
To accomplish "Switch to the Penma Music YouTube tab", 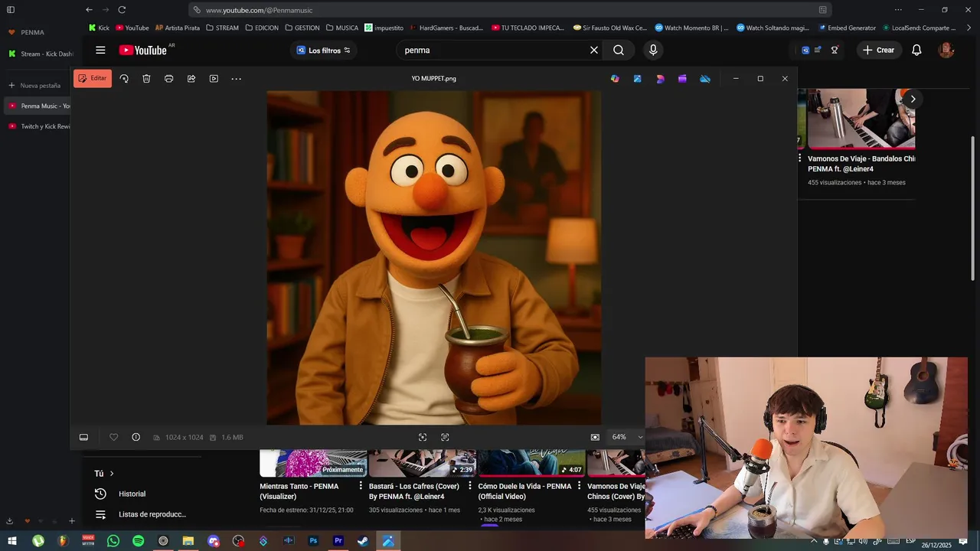I will [x=38, y=106].
